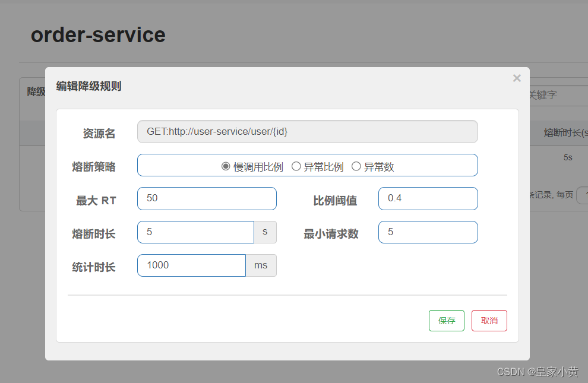
Task: Click the 比例阈值 input field
Action: [x=428, y=198]
